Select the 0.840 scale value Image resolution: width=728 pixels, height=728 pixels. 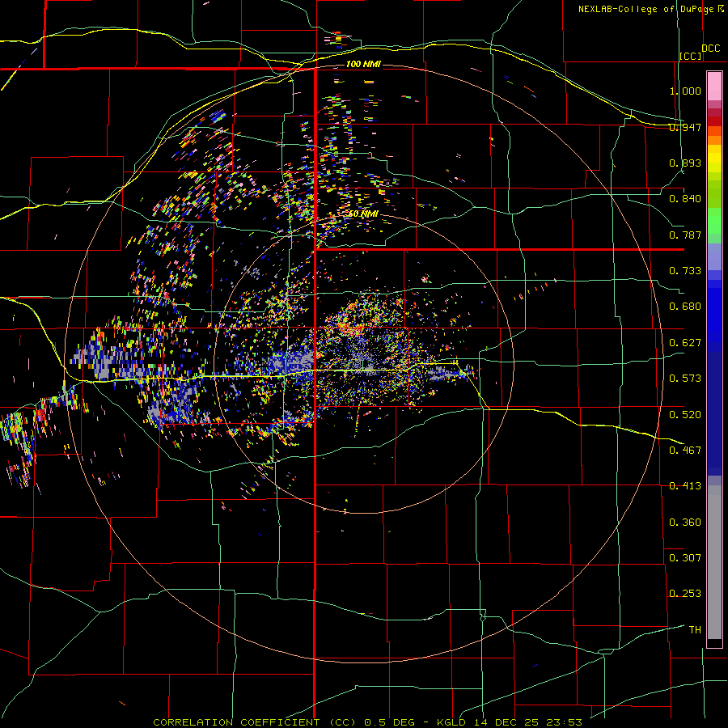(685, 199)
